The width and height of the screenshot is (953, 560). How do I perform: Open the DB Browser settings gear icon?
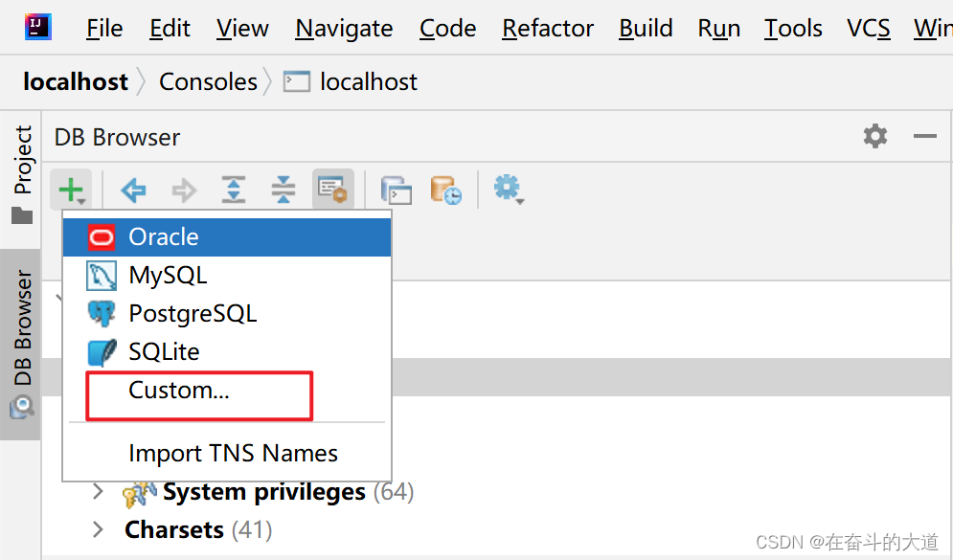pyautogui.click(x=874, y=137)
